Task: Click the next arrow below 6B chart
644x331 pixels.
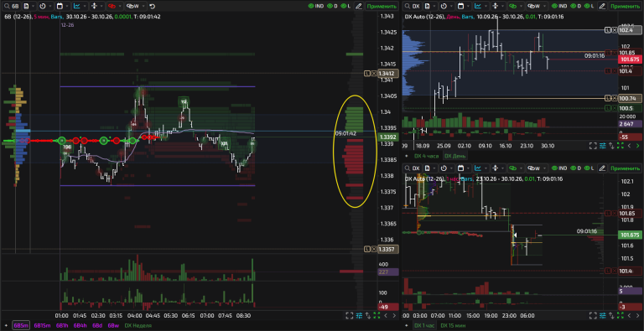Action: (x=394, y=315)
